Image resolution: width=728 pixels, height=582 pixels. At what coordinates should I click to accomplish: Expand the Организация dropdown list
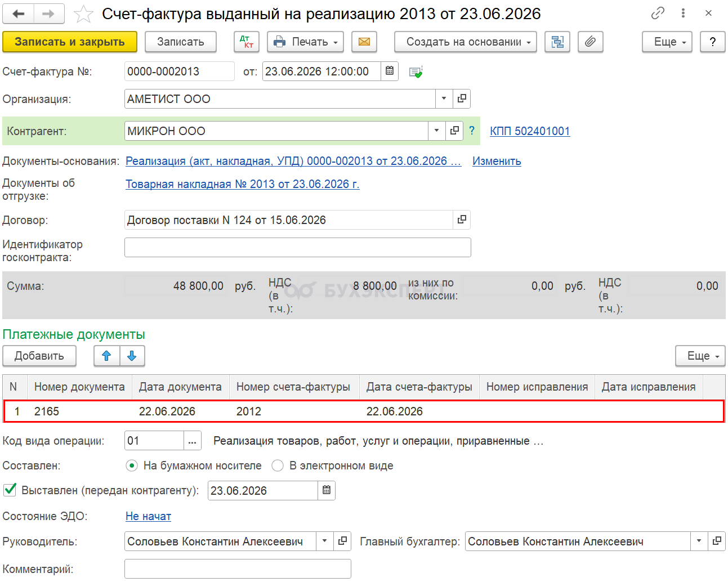tap(444, 99)
